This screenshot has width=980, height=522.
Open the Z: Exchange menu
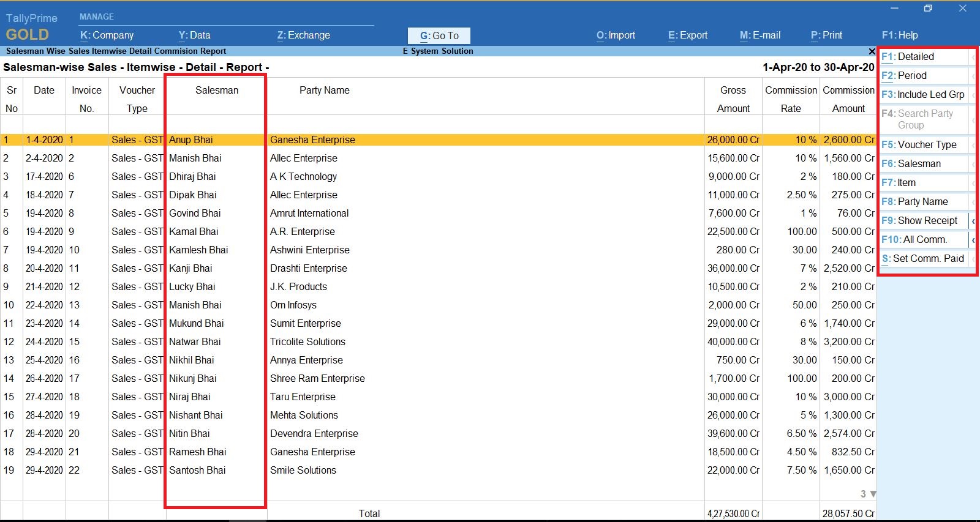(x=304, y=35)
